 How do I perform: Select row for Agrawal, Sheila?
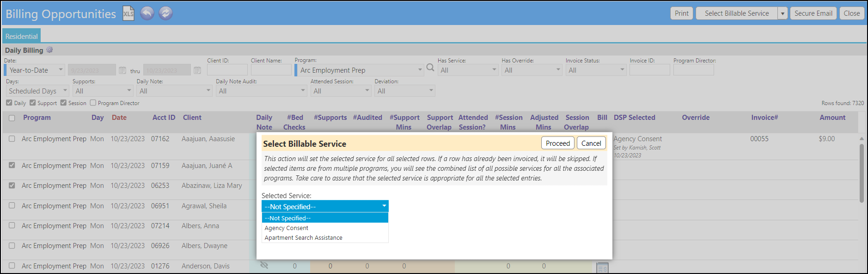tap(12, 205)
